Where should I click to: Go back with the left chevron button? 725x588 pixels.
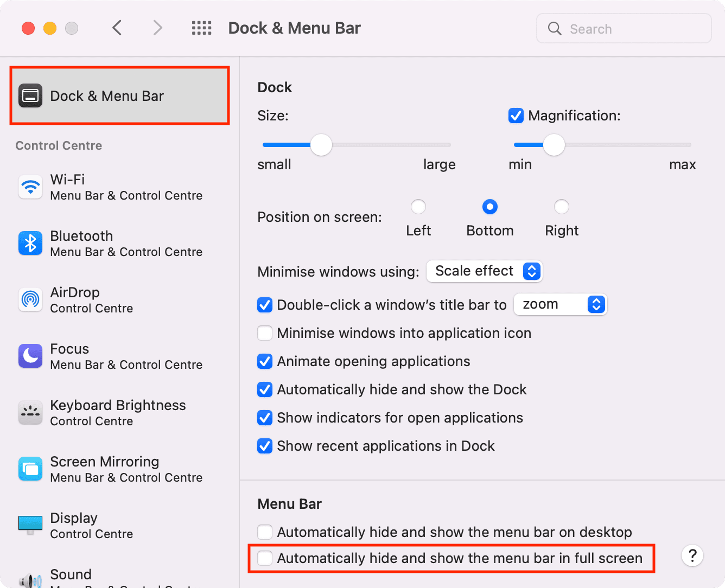click(x=117, y=28)
